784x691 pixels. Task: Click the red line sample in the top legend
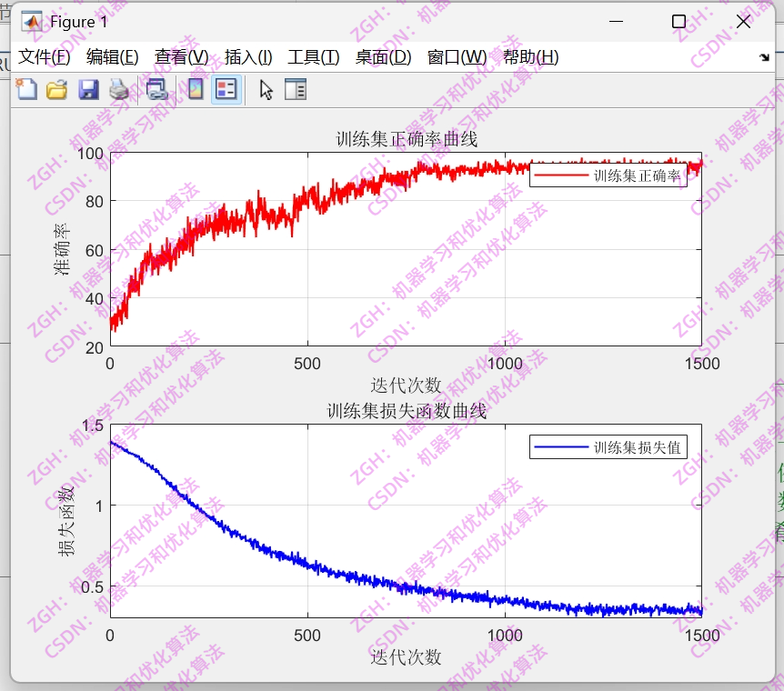pos(561,175)
